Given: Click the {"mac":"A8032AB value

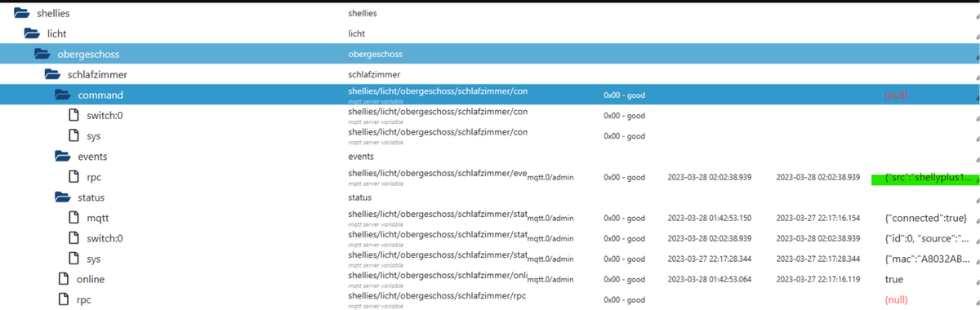Looking at the screenshot, I should click(929, 259).
